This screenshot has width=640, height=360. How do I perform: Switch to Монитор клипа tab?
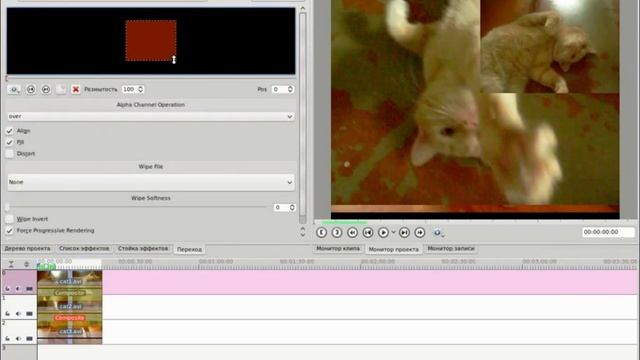(x=338, y=249)
